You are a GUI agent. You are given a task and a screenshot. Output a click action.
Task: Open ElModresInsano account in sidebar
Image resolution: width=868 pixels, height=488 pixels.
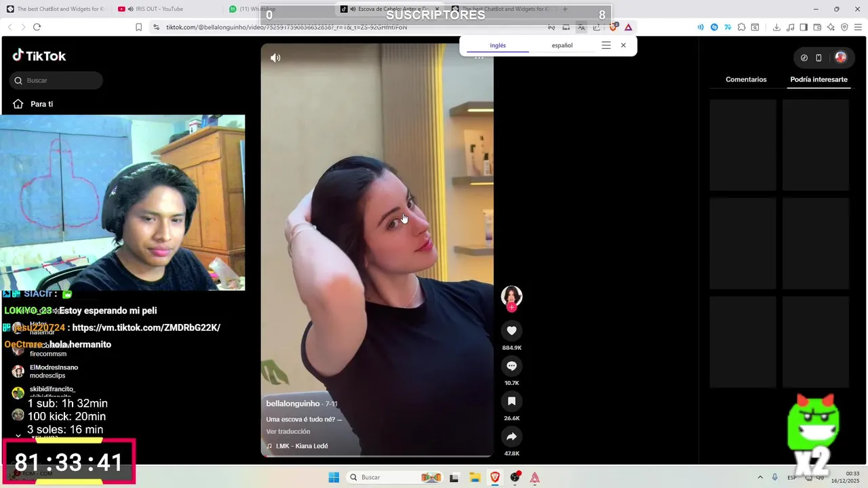[54, 371]
